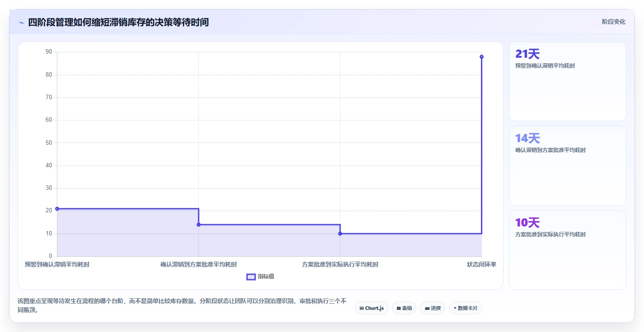Click the x-axis label 预警到确认滞销平均耗时
Viewport: 644px width, 332px height.
57,265
